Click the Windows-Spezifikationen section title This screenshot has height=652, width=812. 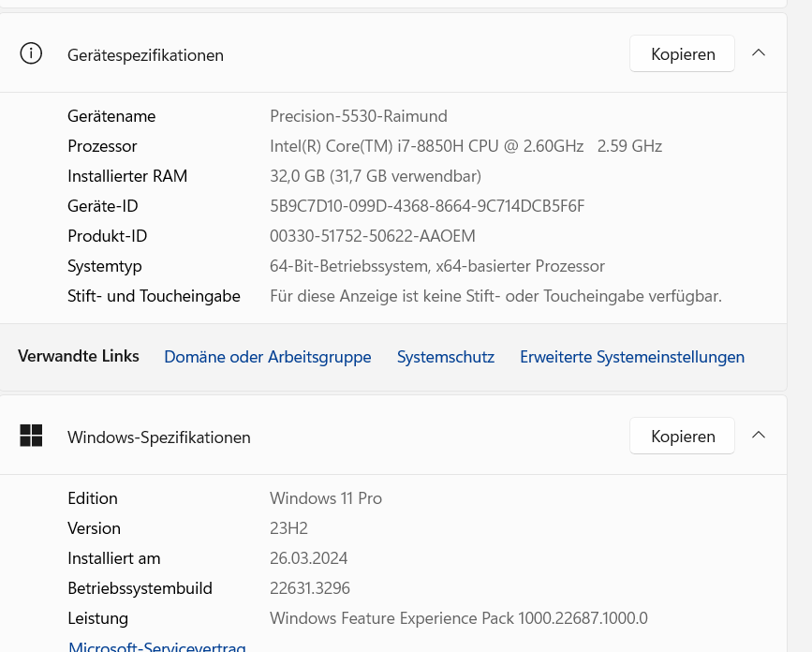click(x=158, y=437)
